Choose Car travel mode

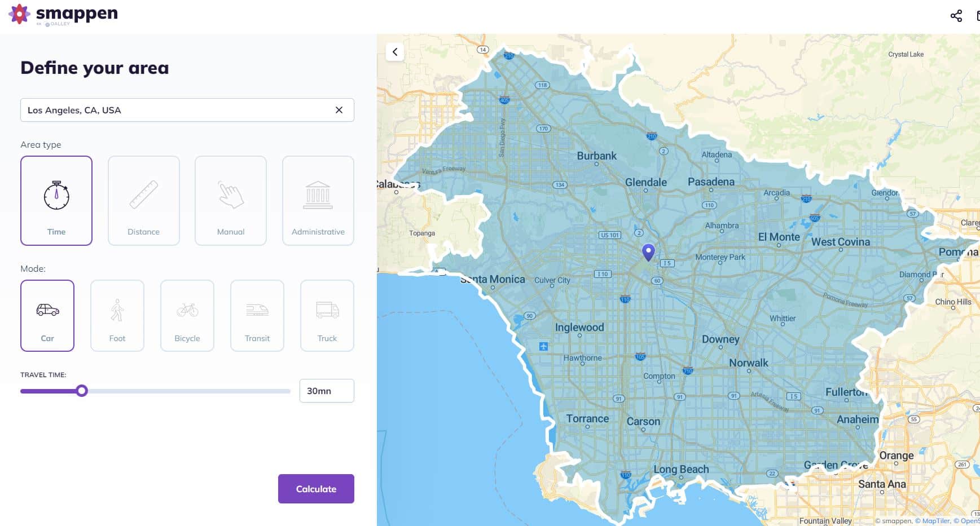click(47, 316)
